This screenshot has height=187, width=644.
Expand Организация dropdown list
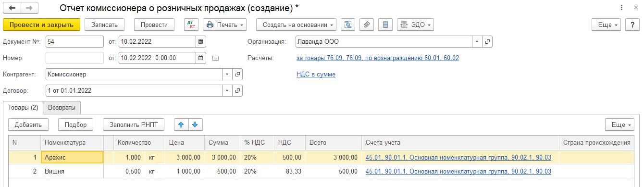[x=477, y=41]
